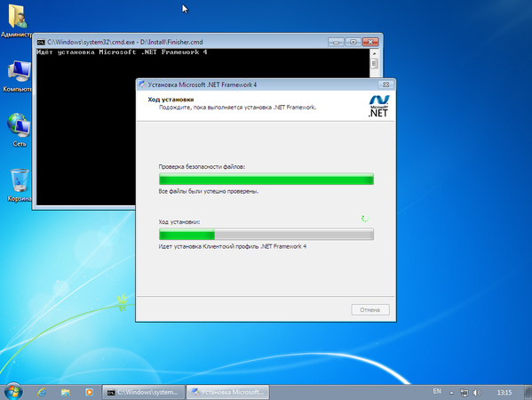Click the Ход установки heading text
Viewport: 532px width, 400px height.
(171, 100)
